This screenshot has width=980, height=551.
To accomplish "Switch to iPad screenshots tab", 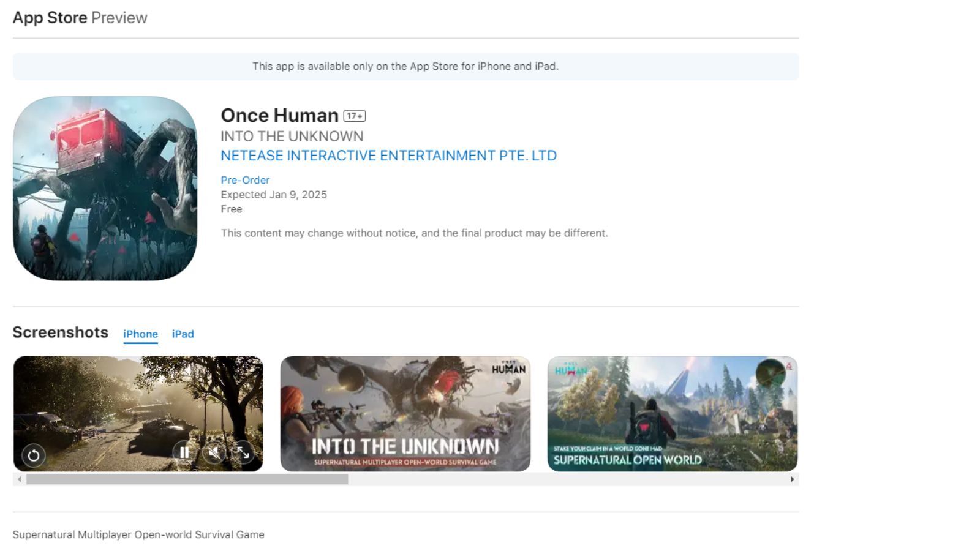I will pyautogui.click(x=183, y=334).
